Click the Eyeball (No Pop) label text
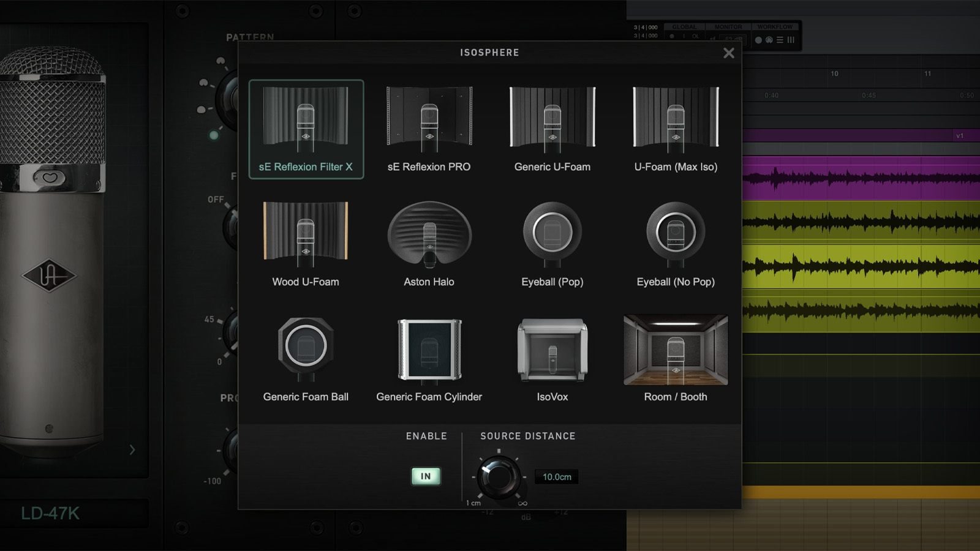 (676, 282)
